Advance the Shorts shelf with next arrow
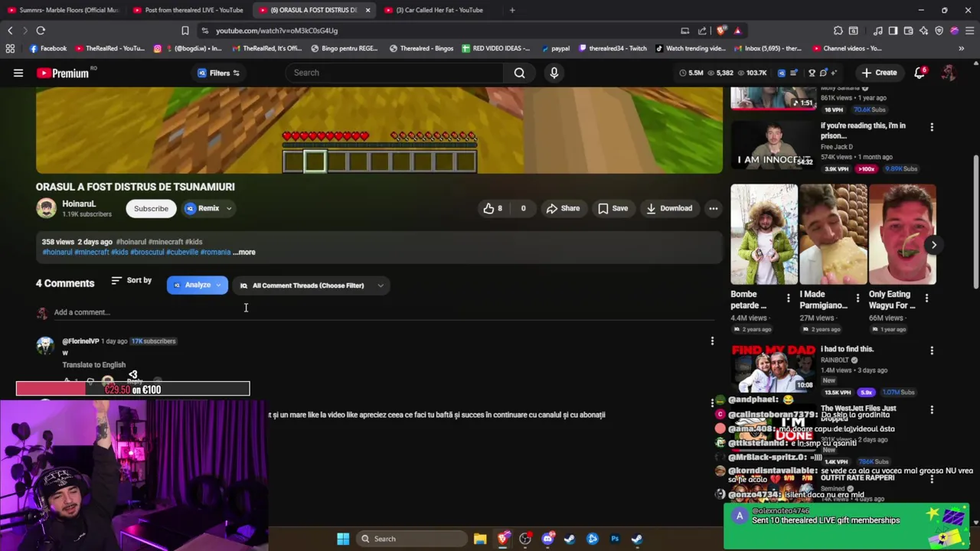 (933, 245)
